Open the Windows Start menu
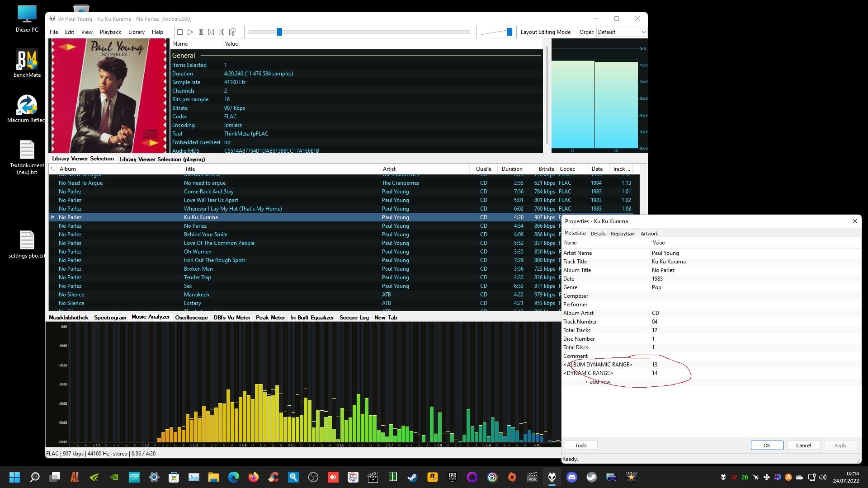The width and height of the screenshot is (868, 488). coord(14,477)
